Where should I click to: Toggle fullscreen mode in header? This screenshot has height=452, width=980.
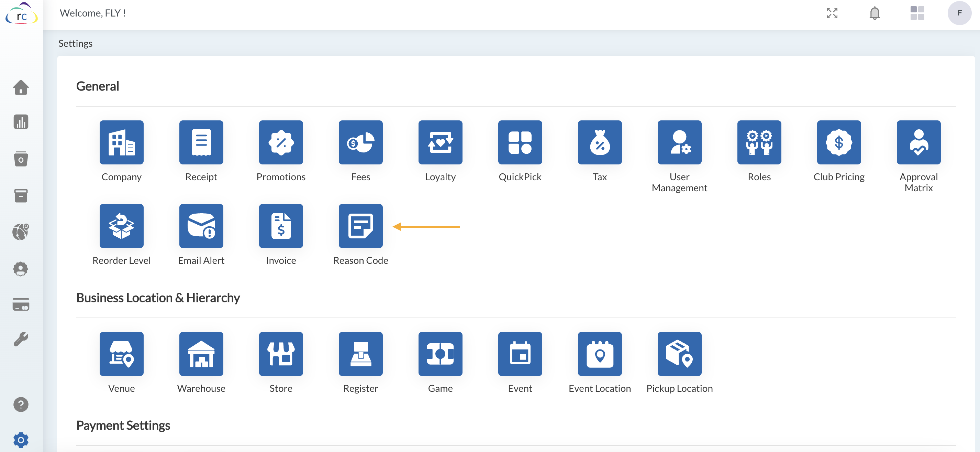[x=832, y=13]
